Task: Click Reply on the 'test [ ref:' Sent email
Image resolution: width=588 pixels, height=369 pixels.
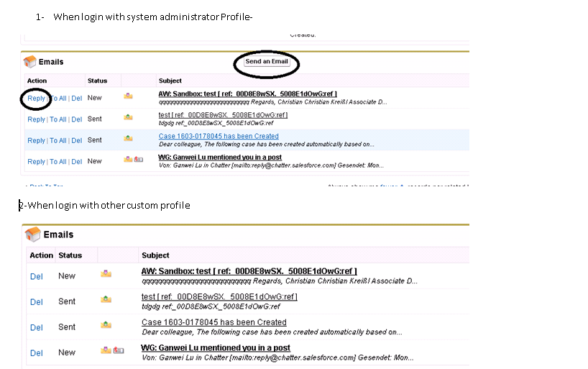Action: click(x=36, y=119)
